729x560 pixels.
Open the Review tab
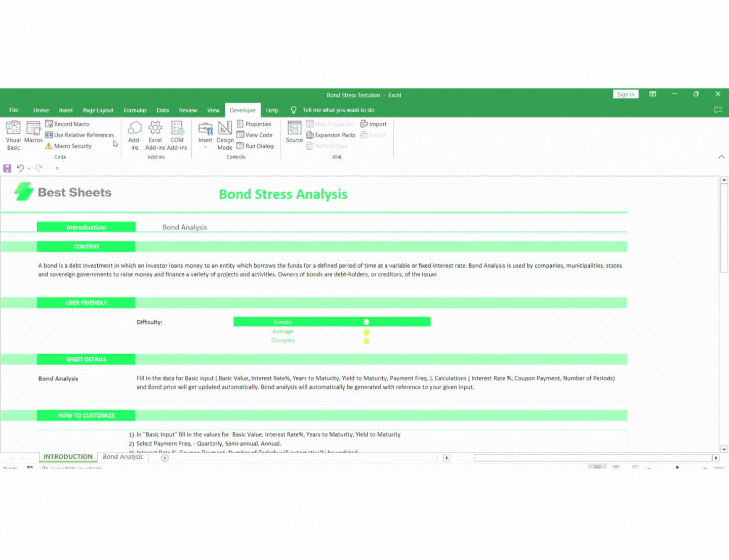coord(188,110)
